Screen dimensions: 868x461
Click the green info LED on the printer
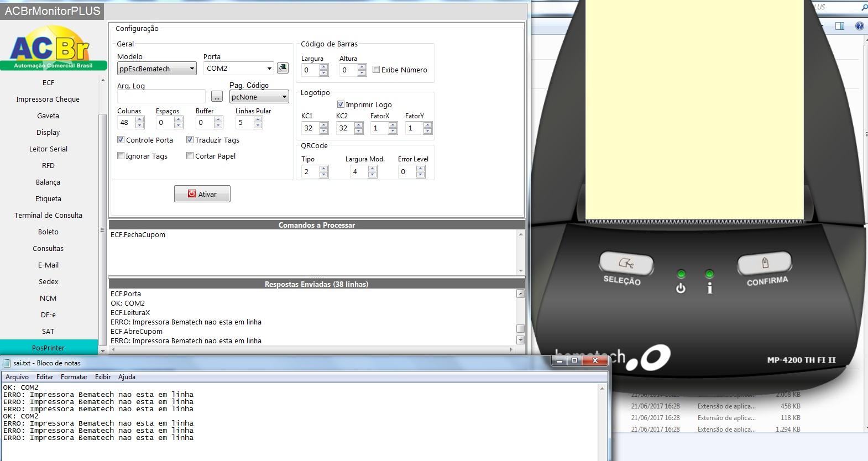pos(709,274)
